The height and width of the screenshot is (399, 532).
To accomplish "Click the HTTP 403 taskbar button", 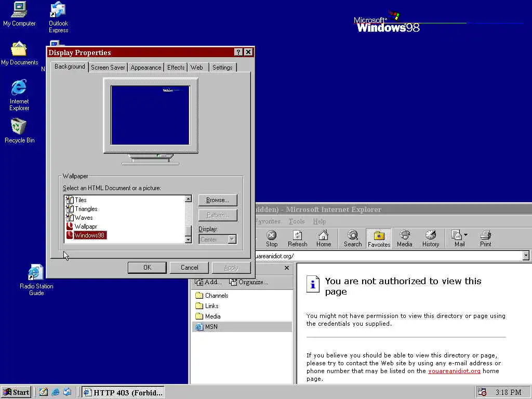I will point(123,392).
